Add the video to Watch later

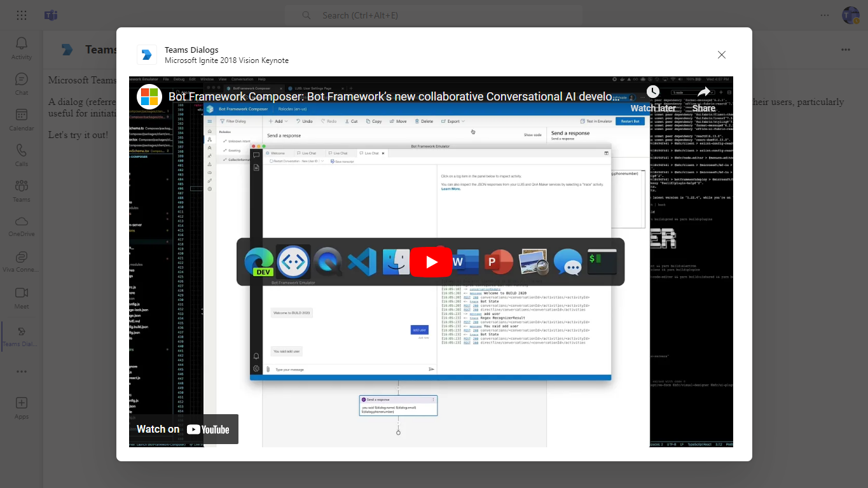[x=653, y=99]
